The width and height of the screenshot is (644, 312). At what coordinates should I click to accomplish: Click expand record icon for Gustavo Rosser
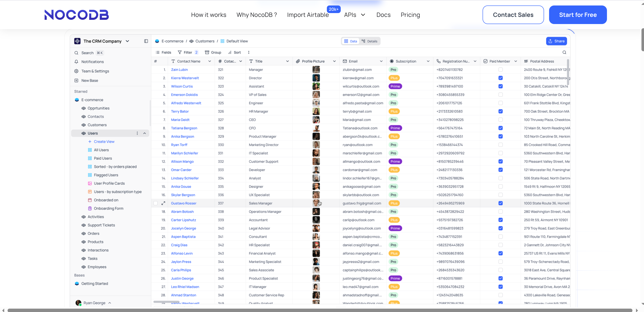163,203
